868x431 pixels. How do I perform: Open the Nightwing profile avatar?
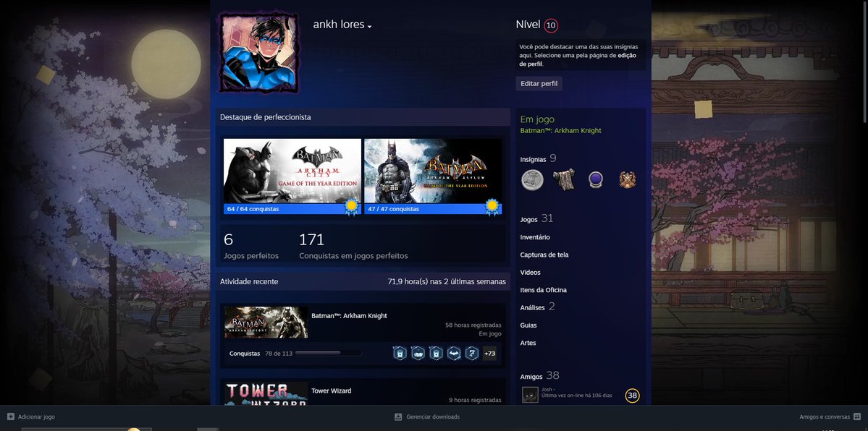(259, 53)
